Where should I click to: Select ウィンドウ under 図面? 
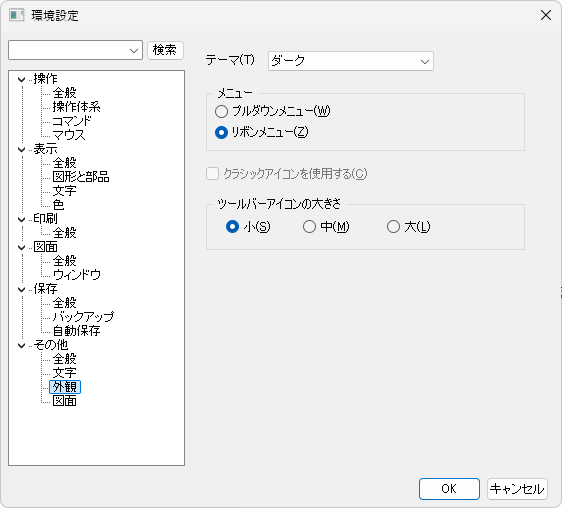coord(76,275)
